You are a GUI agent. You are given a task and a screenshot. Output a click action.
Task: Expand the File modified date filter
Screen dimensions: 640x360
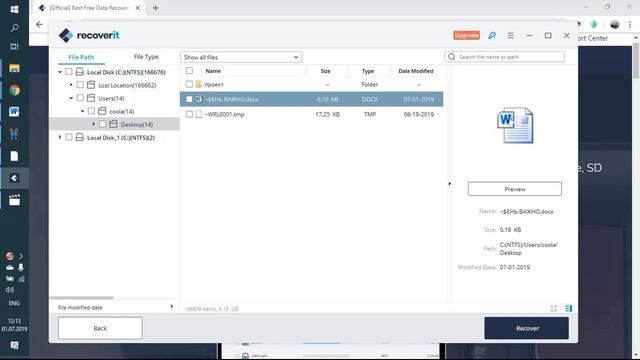coord(172,307)
